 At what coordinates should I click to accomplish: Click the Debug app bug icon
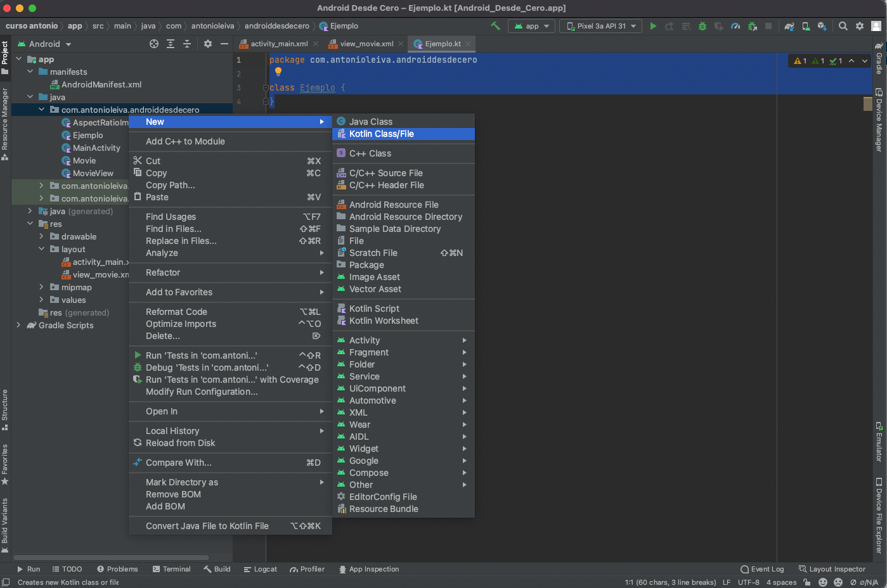(x=702, y=26)
